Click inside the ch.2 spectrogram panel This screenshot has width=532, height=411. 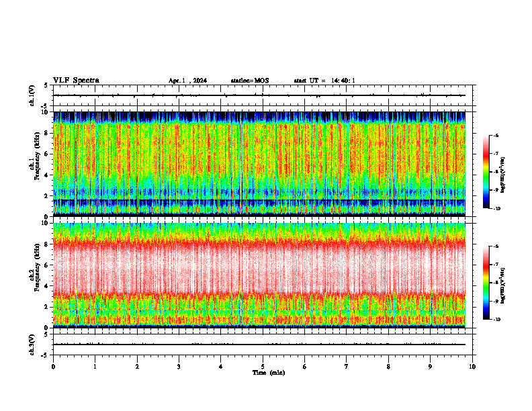[259, 275]
